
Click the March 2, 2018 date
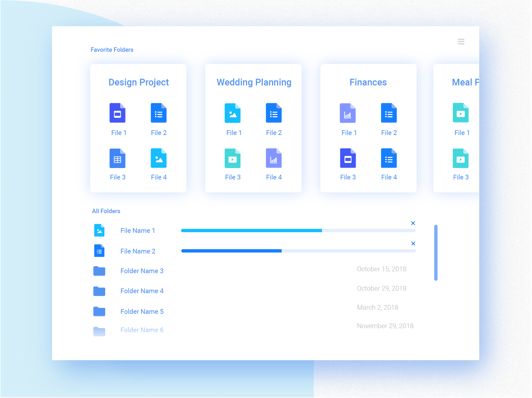click(377, 307)
